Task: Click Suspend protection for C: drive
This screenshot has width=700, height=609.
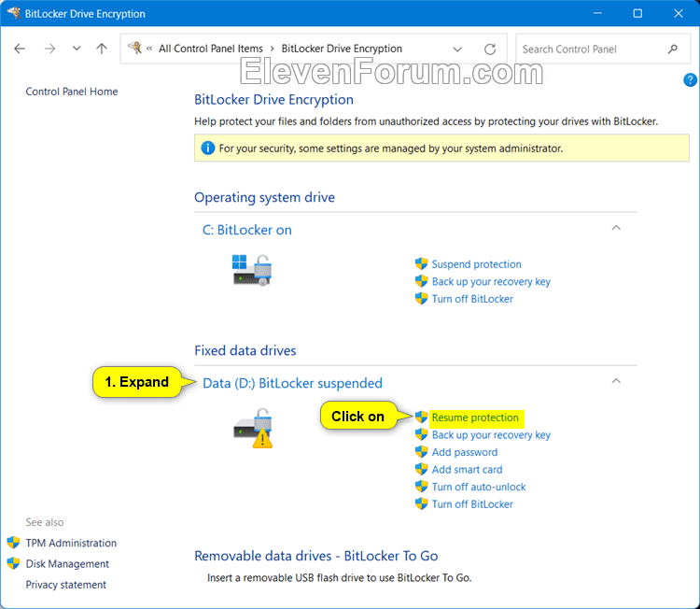Action: [476, 264]
